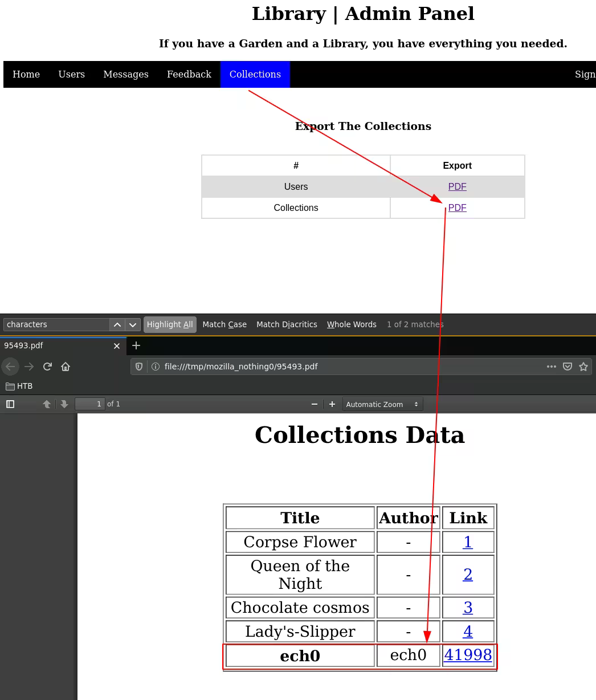Enable Whole Words search option
Image resolution: width=596 pixels, height=700 pixels.
352,324
